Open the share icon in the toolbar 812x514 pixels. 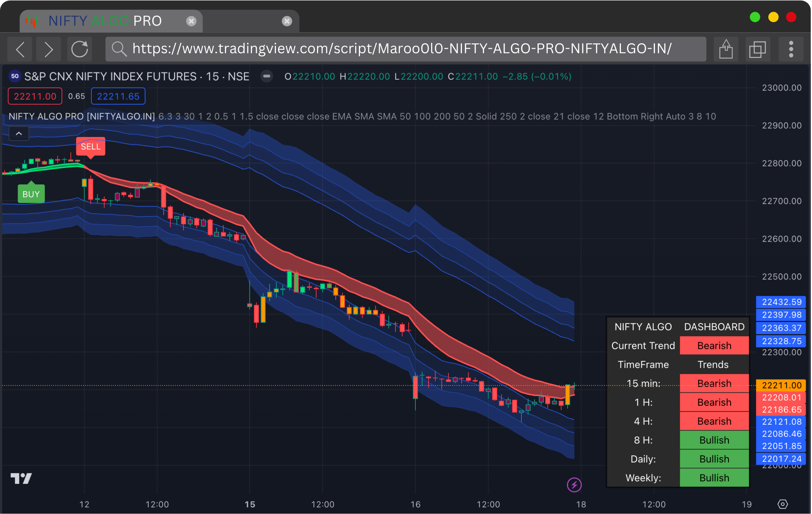[x=726, y=49]
